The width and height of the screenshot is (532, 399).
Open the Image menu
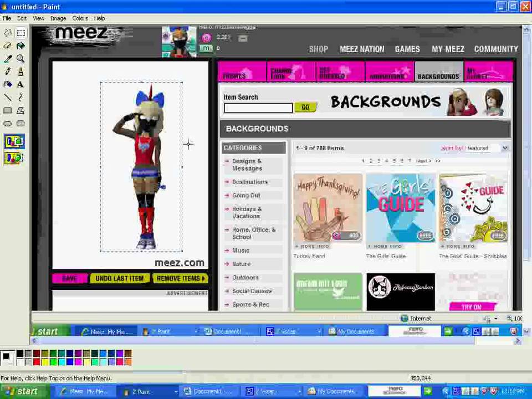point(58,18)
